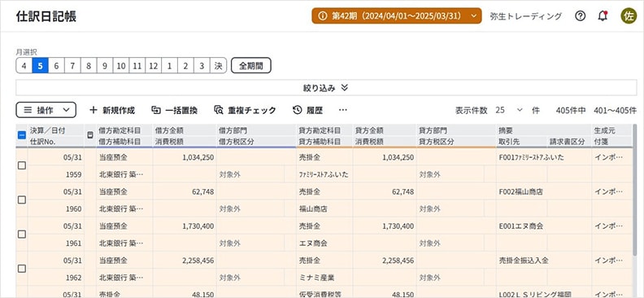Viewport: 644px width, 298px height.
Task: Select month 10 tab
Action: [120, 66]
